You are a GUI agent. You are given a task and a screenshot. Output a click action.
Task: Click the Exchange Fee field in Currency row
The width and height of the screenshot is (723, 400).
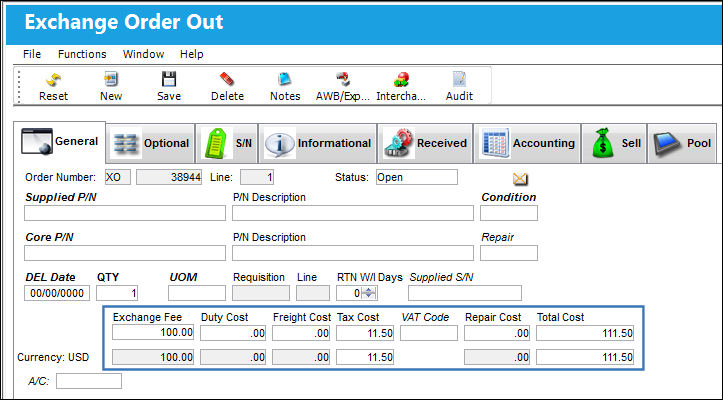tap(153, 357)
